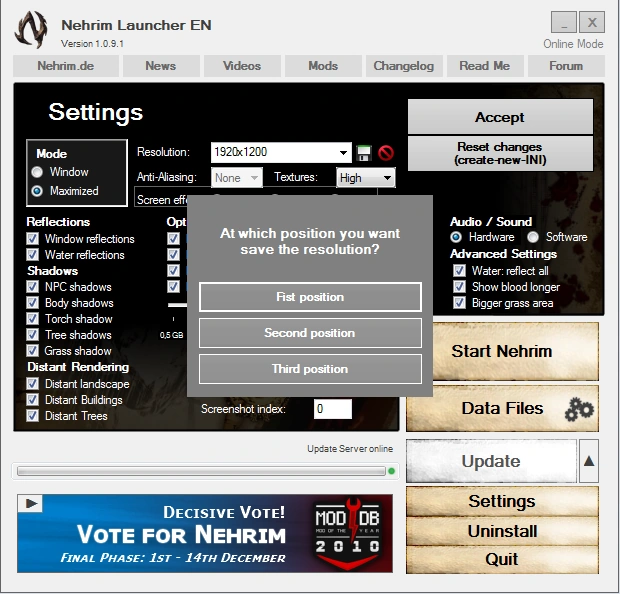
Task: Click the red delete resolution icon
Action: pyautogui.click(x=386, y=153)
